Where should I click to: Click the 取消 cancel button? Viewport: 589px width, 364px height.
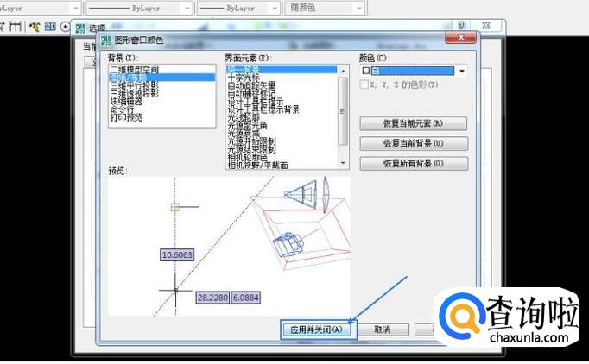coord(383,329)
